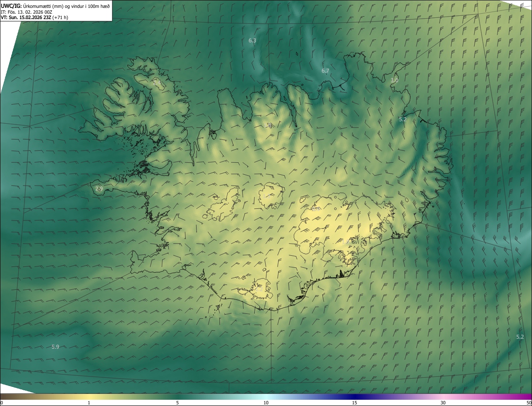Click the 5.2 label over the southeast ocean

tap(520, 337)
